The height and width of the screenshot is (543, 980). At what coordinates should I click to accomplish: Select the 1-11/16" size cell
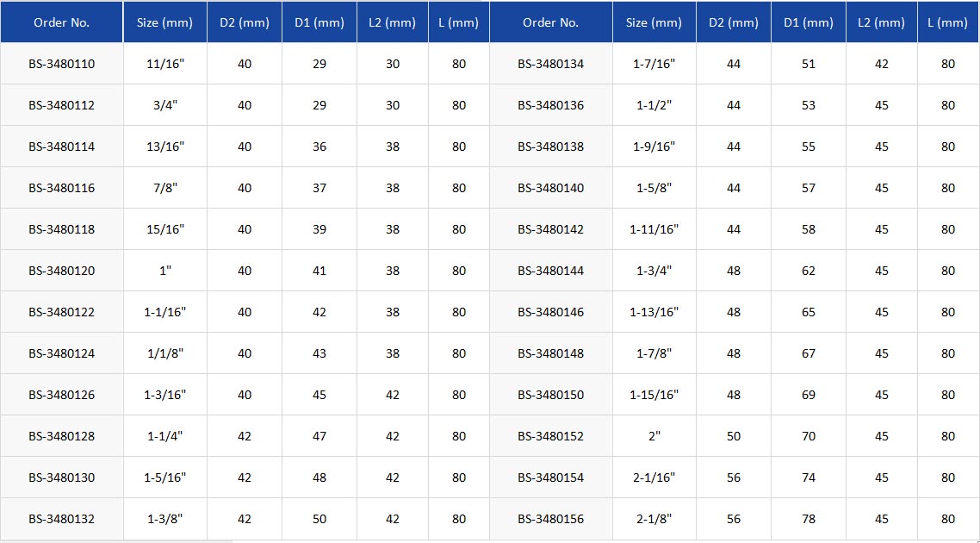pos(654,229)
